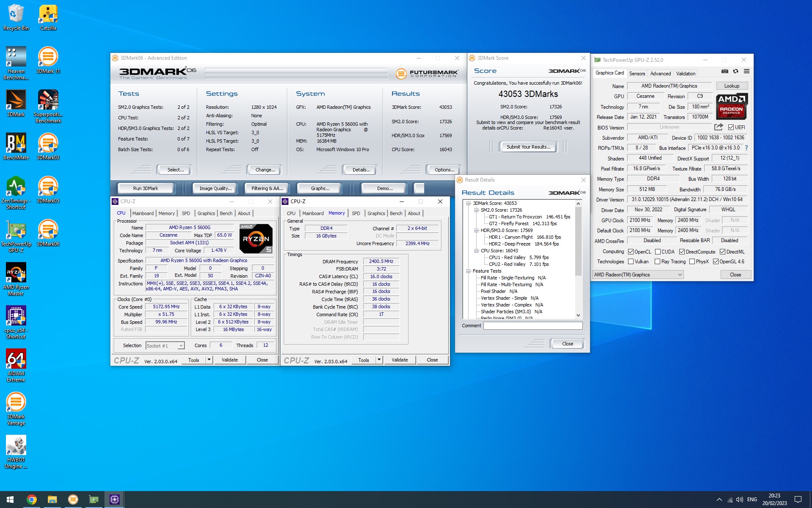Click the Comment input field
This screenshot has height=508, width=812.
[x=533, y=326]
